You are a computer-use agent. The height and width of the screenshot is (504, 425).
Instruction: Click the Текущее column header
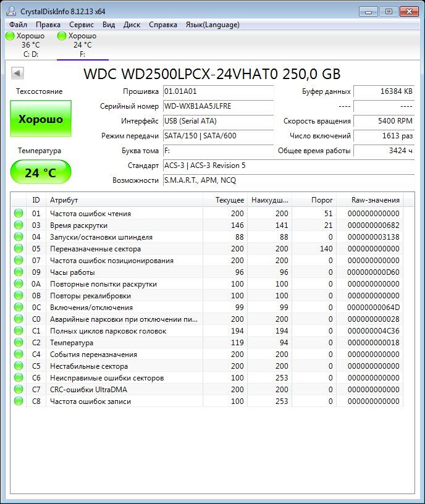click(x=225, y=200)
